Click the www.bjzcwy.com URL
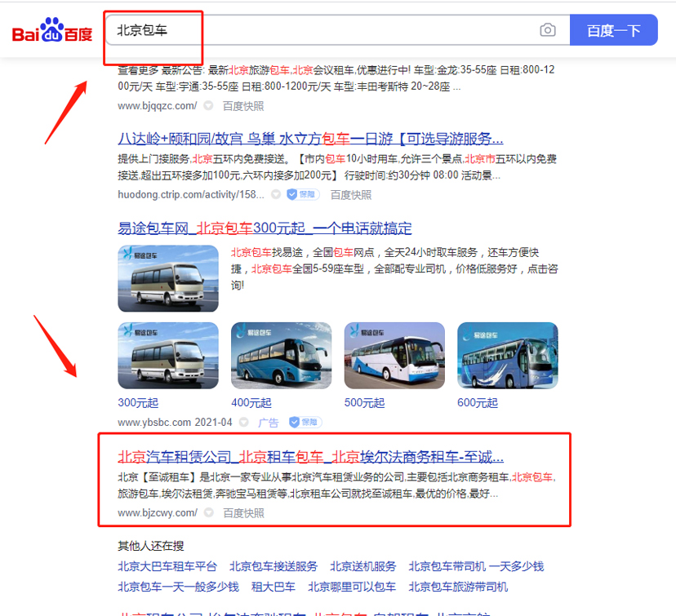 [x=158, y=512]
